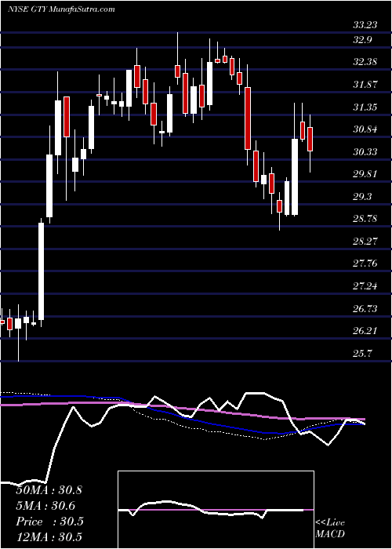
Task: Click the '<<Live MACD' label
Action: [x=330, y=529]
